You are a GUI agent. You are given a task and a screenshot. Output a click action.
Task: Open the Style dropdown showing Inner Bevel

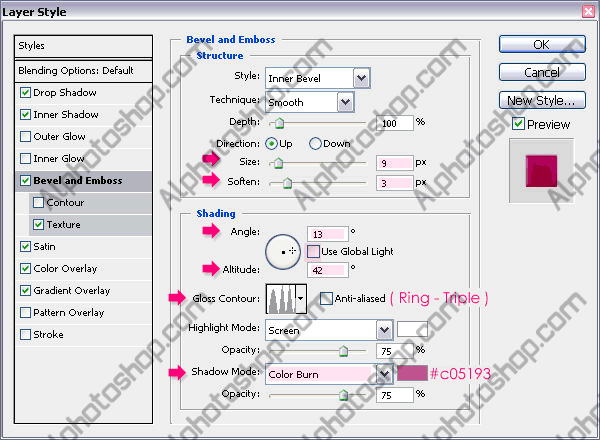pyautogui.click(x=318, y=78)
